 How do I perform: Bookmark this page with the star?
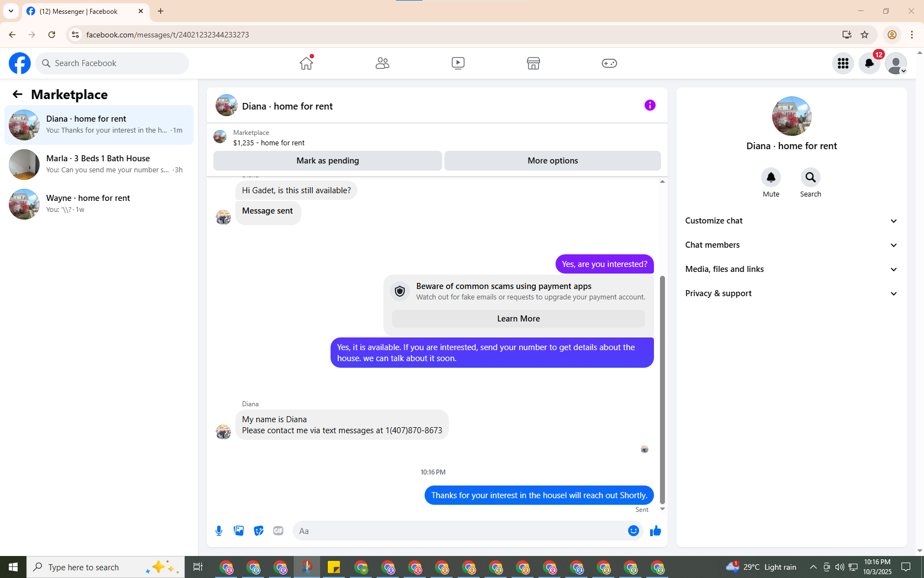[x=865, y=35]
